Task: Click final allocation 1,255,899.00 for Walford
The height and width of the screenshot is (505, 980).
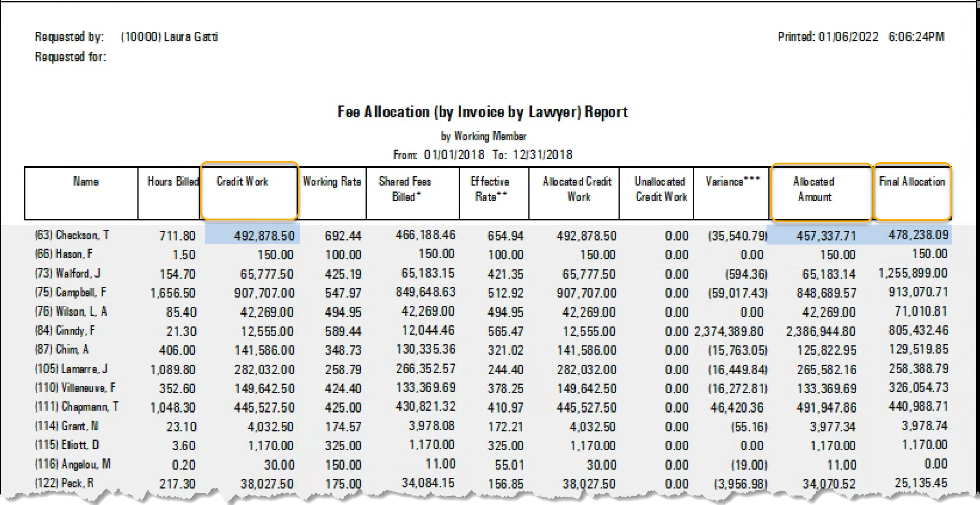Action: click(913, 273)
